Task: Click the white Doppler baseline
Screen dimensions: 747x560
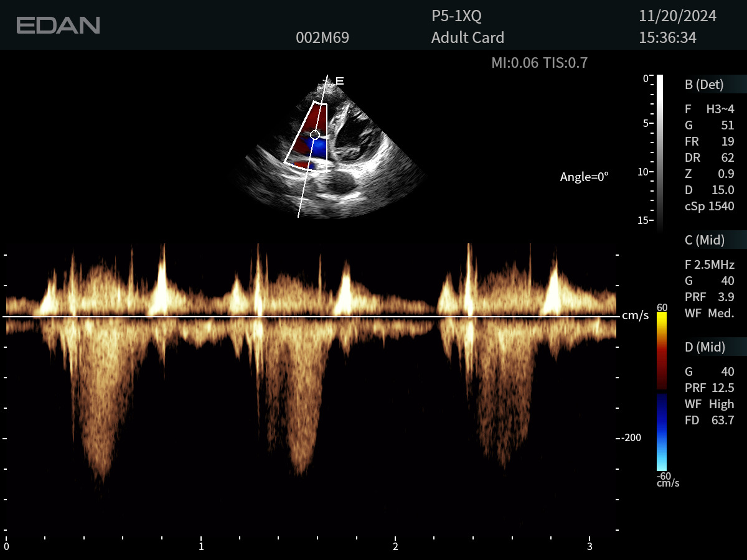Action: pyautogui.click(x=311, y=317)
